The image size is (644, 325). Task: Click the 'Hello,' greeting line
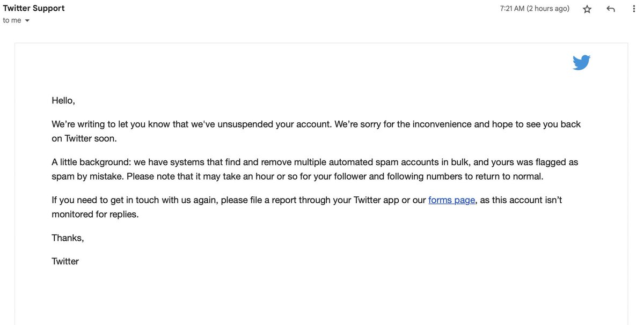(x=63, y=100)
